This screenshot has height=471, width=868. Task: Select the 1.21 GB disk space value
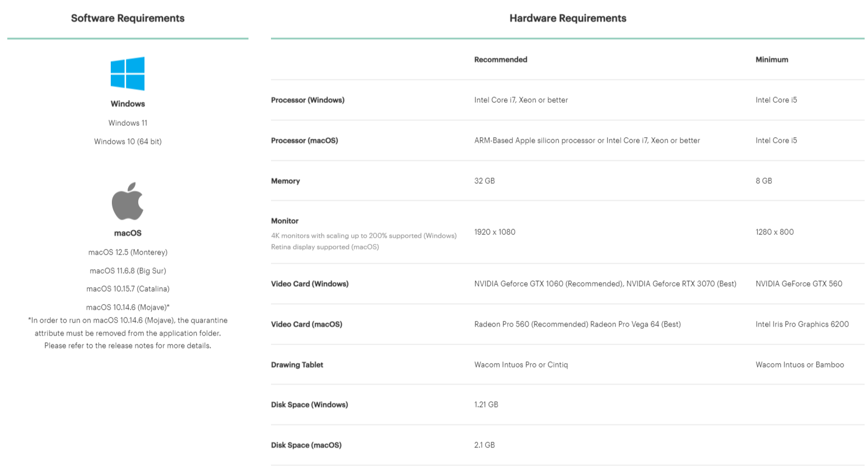(x=486, y=405)
